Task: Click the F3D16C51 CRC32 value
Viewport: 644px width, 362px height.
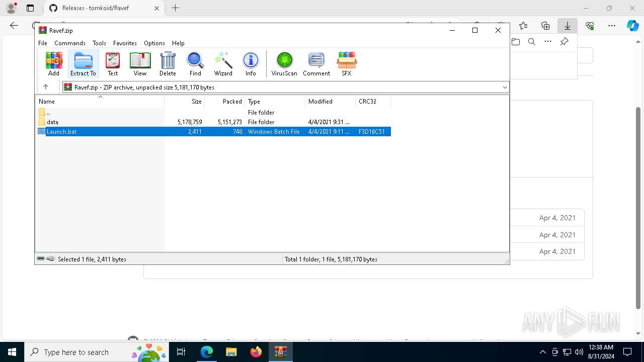Action: (x=372, y=132)
